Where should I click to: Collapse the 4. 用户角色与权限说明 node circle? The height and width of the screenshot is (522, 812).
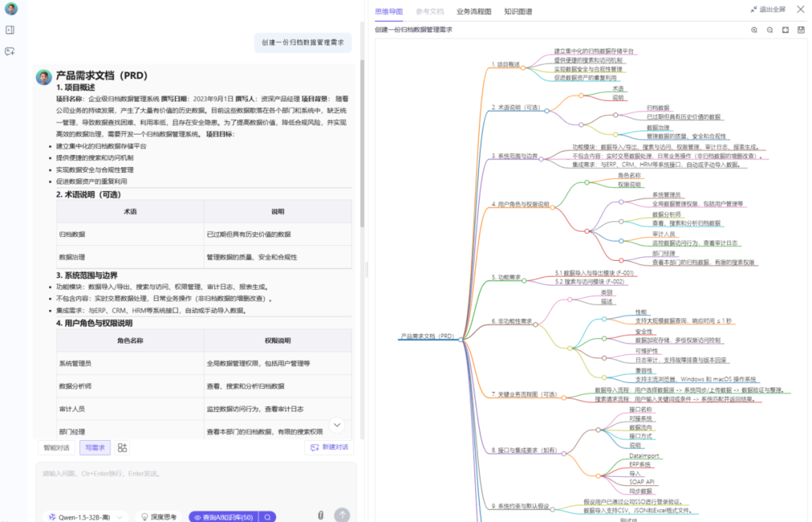(x=553, y=208)
